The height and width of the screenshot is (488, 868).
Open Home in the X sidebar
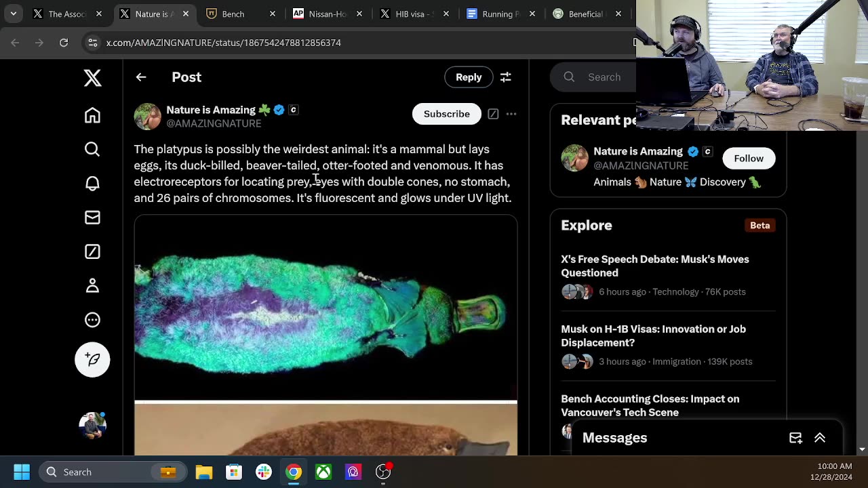[x=92, y=115]
